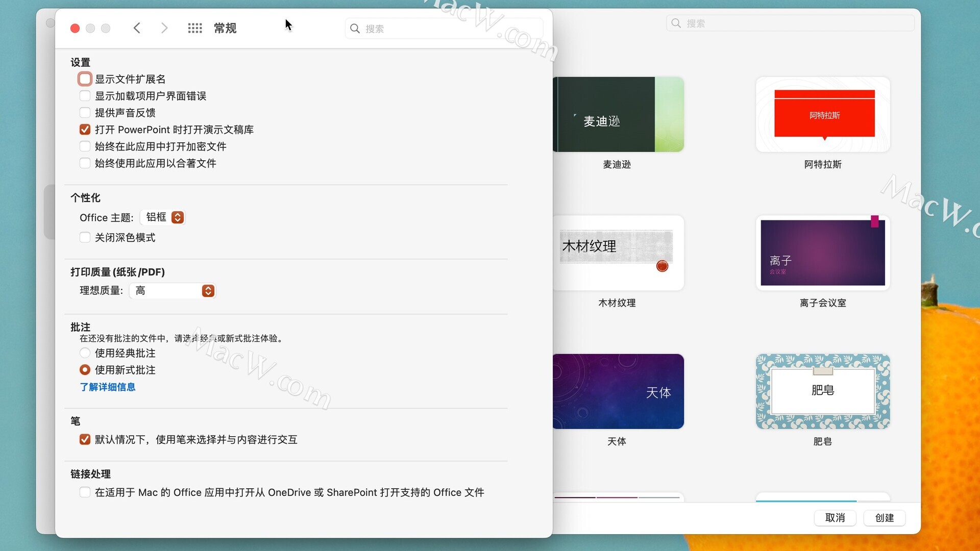Select the 麦迪逊 template thumbnail
Screen dimensions: 980x551
[618, 114]
